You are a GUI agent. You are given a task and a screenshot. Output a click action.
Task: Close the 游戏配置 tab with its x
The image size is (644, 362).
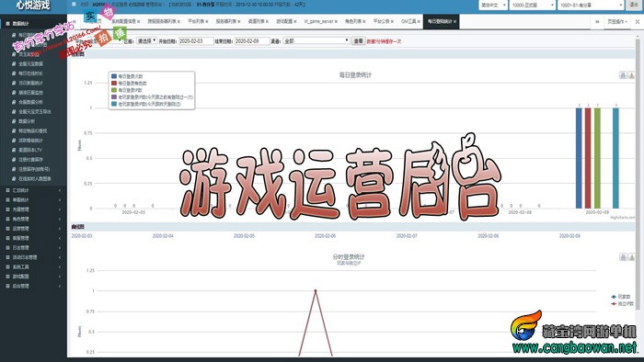pos(295,21)
